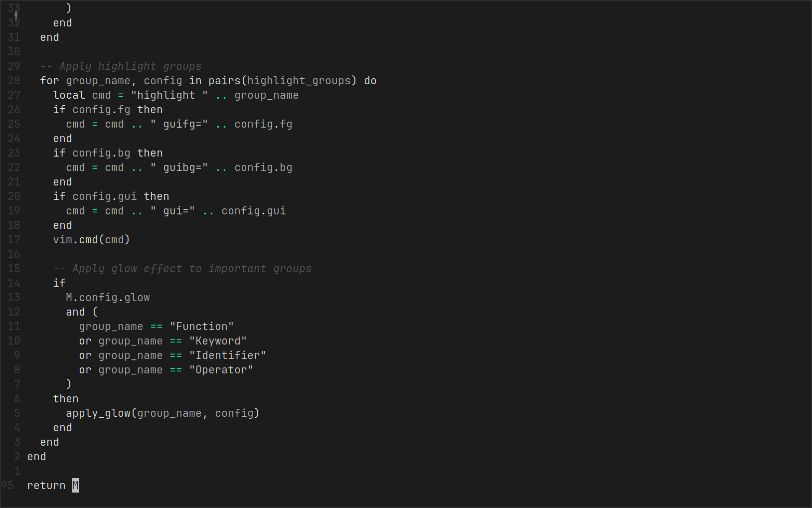Click the M.config.glow expression

click(x=108, y=298)
